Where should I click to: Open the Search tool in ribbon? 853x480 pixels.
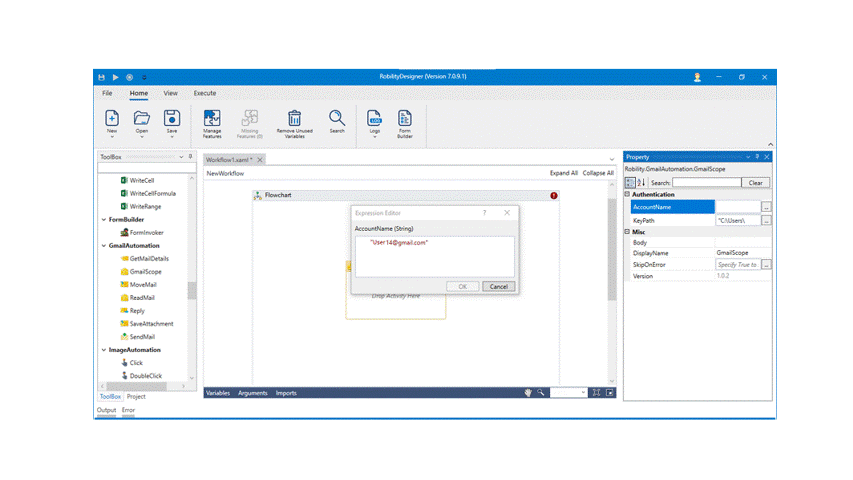point(337,122)
